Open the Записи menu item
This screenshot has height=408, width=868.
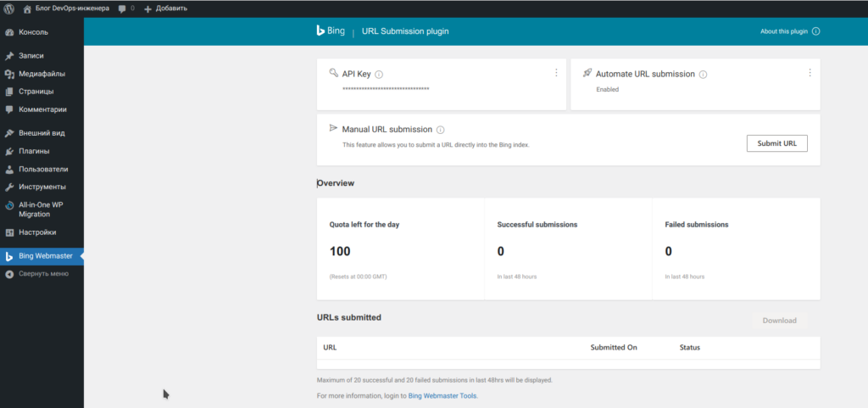click(x=31, y=56)
